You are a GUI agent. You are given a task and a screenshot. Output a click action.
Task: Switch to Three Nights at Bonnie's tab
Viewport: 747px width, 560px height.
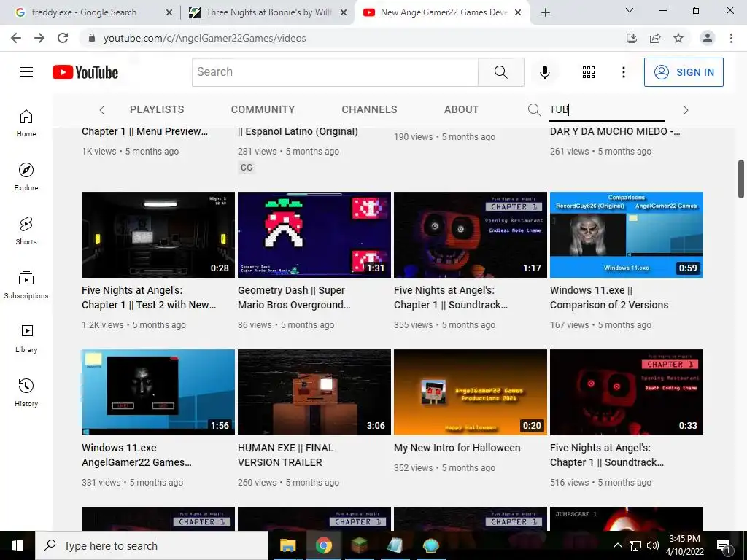click(268, 12)
